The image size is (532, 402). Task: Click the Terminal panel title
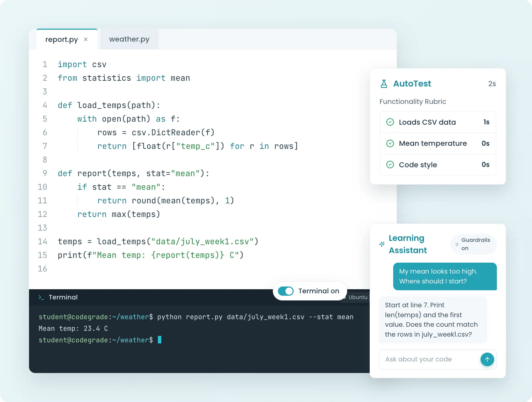pos(63,297)
